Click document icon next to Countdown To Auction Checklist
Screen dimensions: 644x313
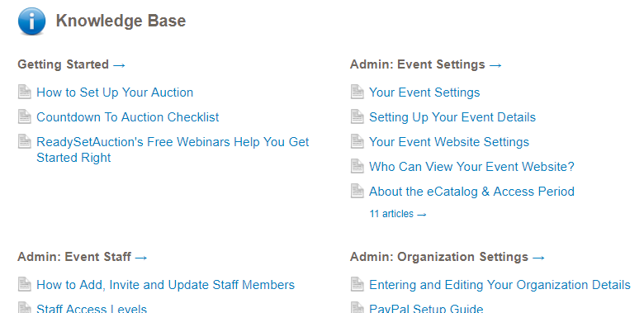[x=24, y=116]
